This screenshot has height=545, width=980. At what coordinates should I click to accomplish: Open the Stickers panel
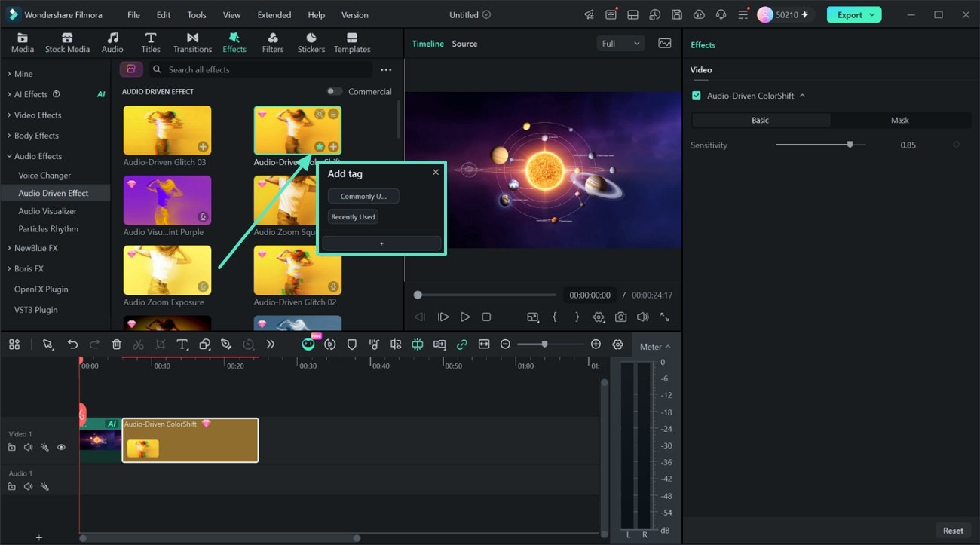[311, 43]
